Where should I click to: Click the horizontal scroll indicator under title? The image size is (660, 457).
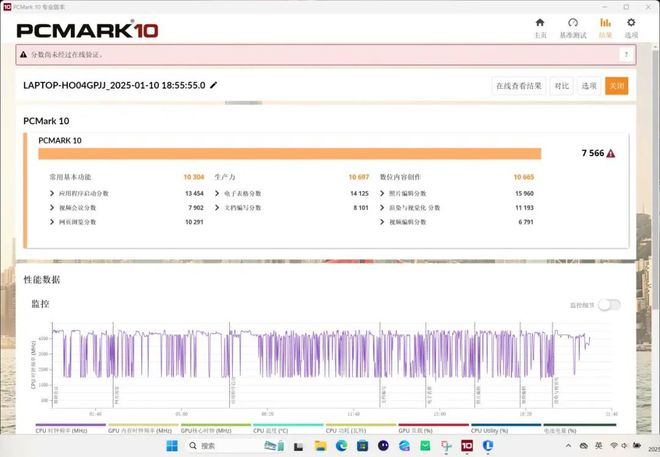tap(243, 103)
